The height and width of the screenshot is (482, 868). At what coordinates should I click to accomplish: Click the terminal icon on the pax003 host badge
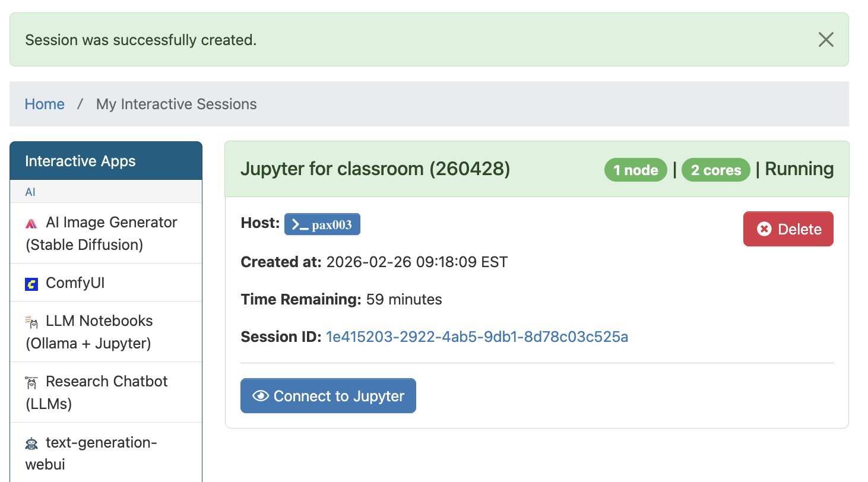(x=302, y=224)
